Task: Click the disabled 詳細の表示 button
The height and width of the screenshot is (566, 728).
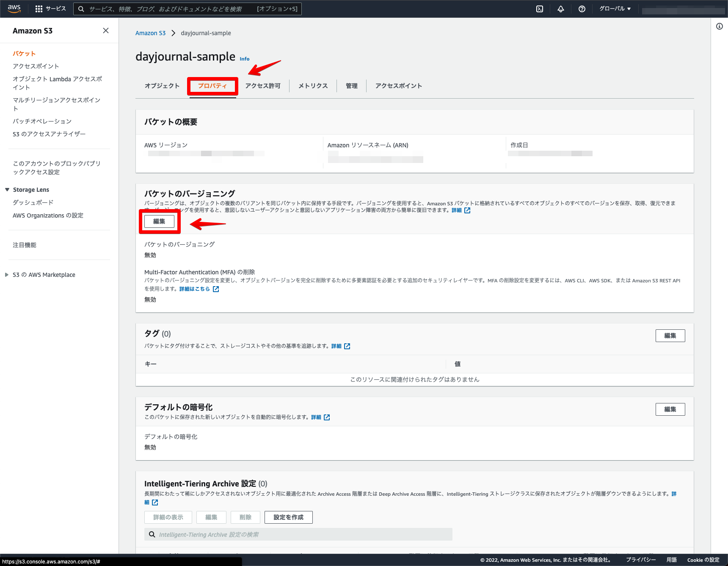Action: 168,517
